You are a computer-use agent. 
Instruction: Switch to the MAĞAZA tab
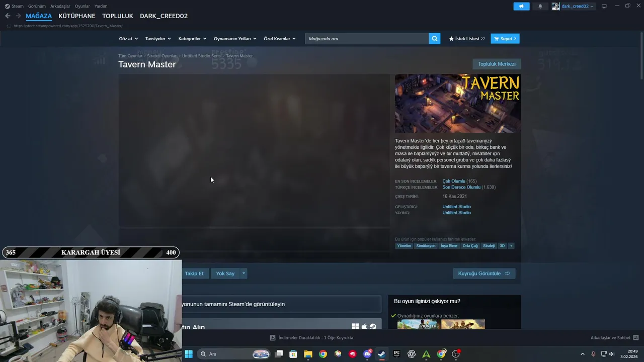39,16
